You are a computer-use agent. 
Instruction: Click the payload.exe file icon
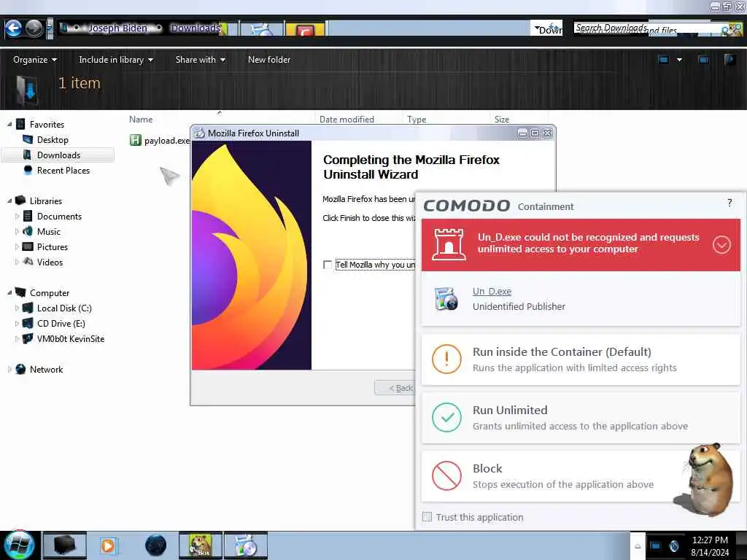135,140
